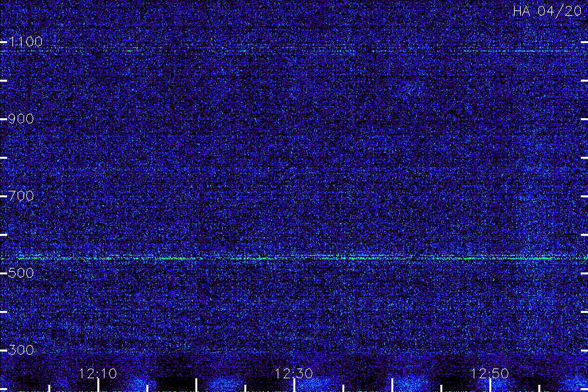Click the HA 04/20 date label

point(547,11)
